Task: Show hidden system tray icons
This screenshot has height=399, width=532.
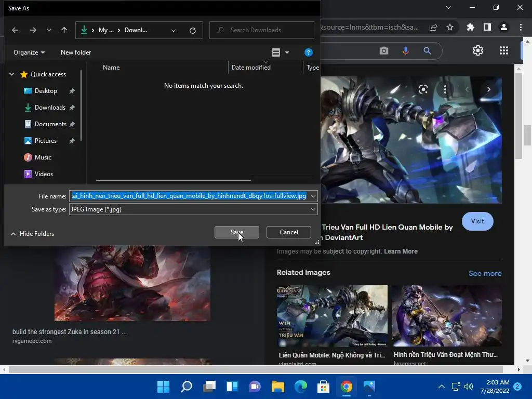Action: coord(442,387)
